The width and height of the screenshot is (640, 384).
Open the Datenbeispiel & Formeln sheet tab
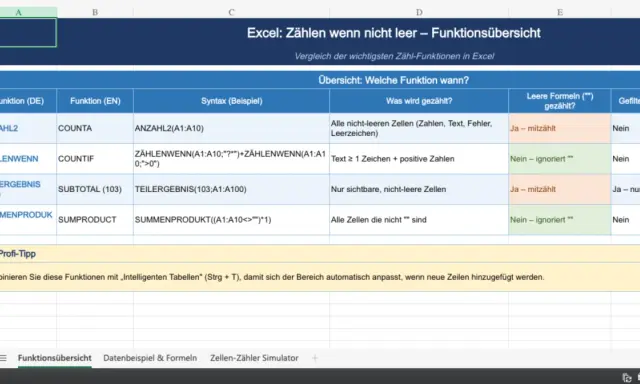point(150,358)
